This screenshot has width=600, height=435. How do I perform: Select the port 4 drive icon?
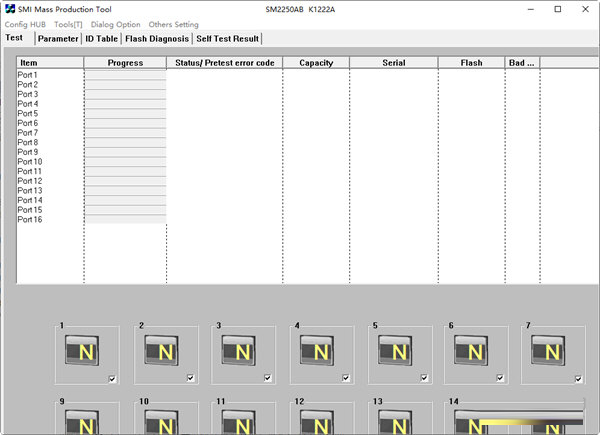[319, 350]
